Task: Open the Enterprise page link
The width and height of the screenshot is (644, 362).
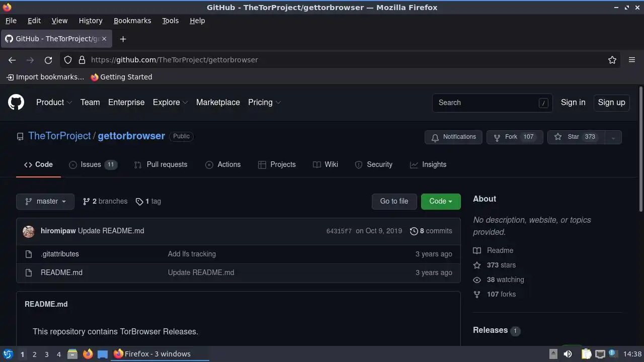Action: pyautogui.click(x=126, y=102)
